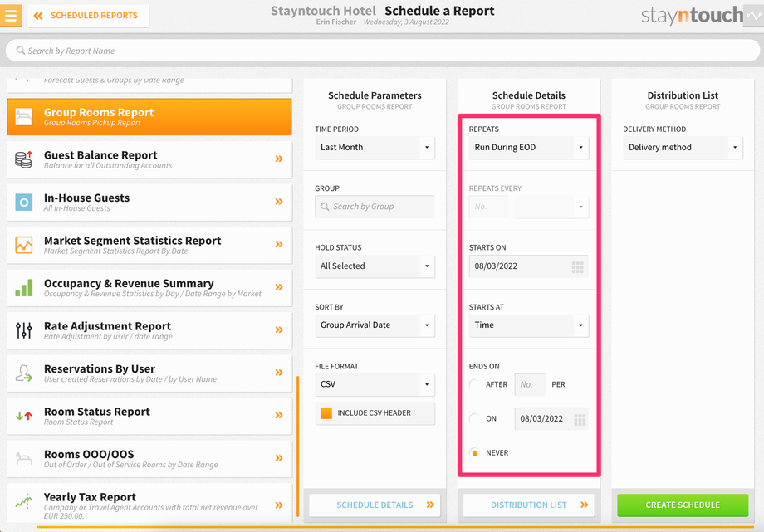The image size is (764, 532).
Task: Click the In-House Guests blue icon
Action: 23,202
